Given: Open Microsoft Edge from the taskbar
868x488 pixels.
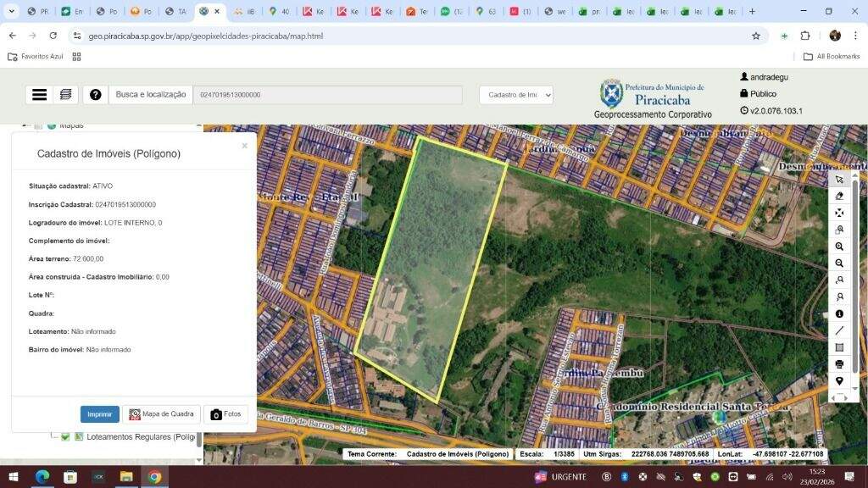Looking at the screenshot, I should [42, 476].
